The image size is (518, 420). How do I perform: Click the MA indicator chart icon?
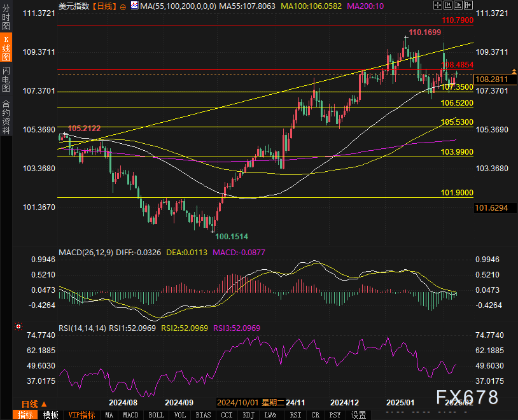pyautogui.click(x=134, y=6)
